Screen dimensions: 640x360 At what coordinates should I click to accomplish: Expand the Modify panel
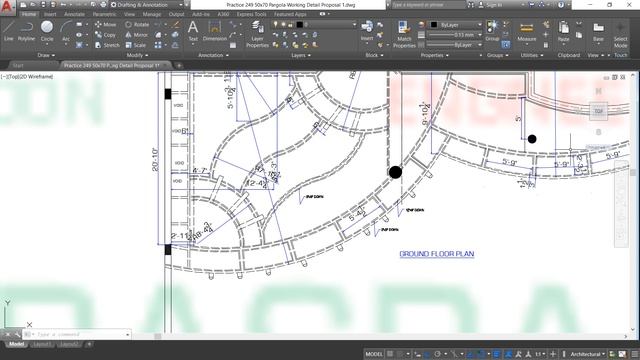tap(137, 55)
